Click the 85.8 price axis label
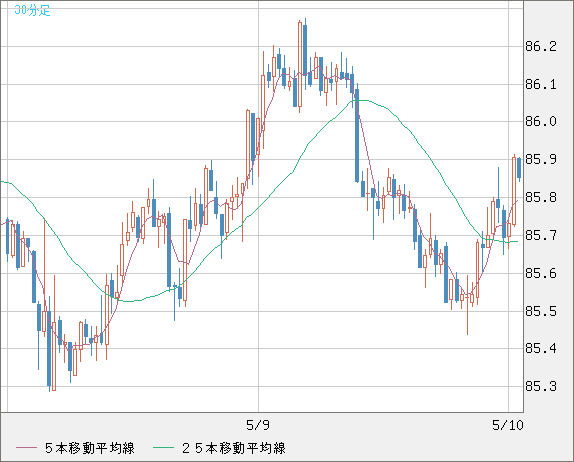Viewport: 574px width, 462px height. coord(541,197)
